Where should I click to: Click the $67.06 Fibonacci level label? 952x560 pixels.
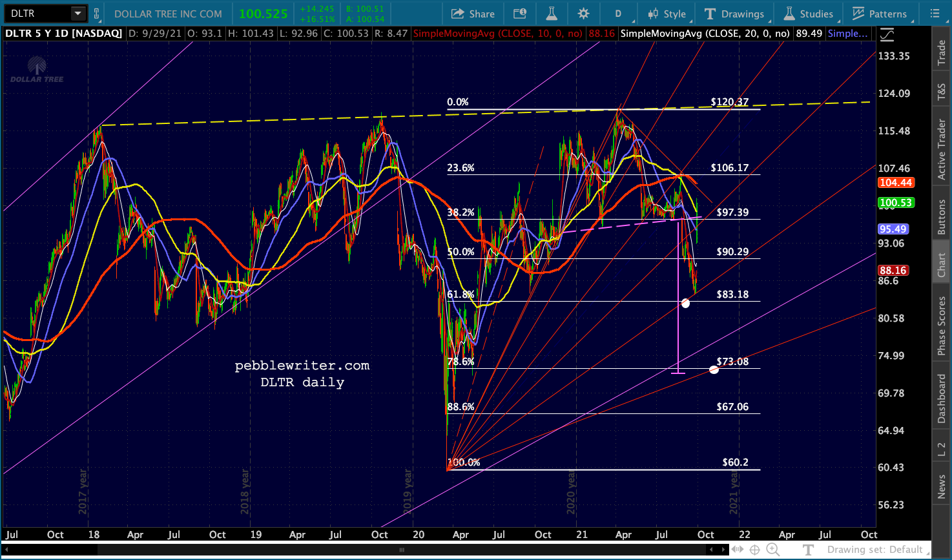coord(732,407)
